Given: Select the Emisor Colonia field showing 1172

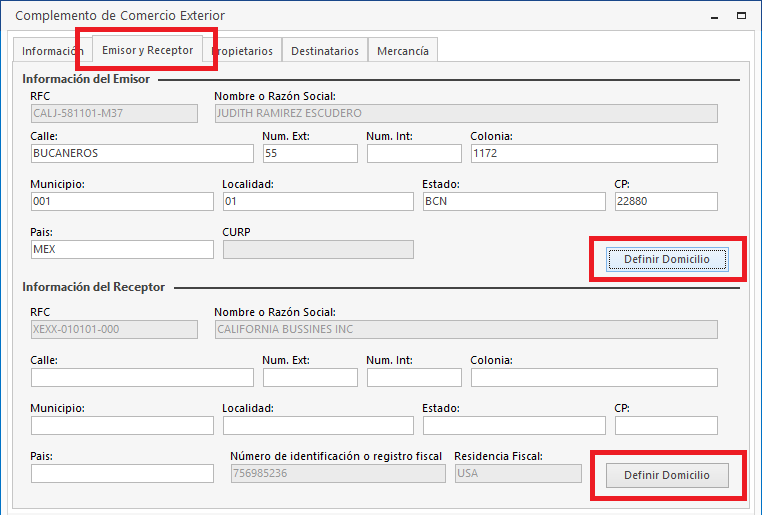Looking at the screenshot, I should click(593, 154).
